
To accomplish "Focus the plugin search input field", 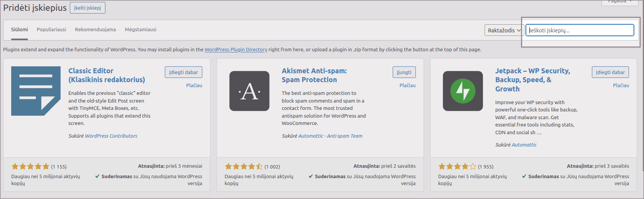I will coord(580,30).
